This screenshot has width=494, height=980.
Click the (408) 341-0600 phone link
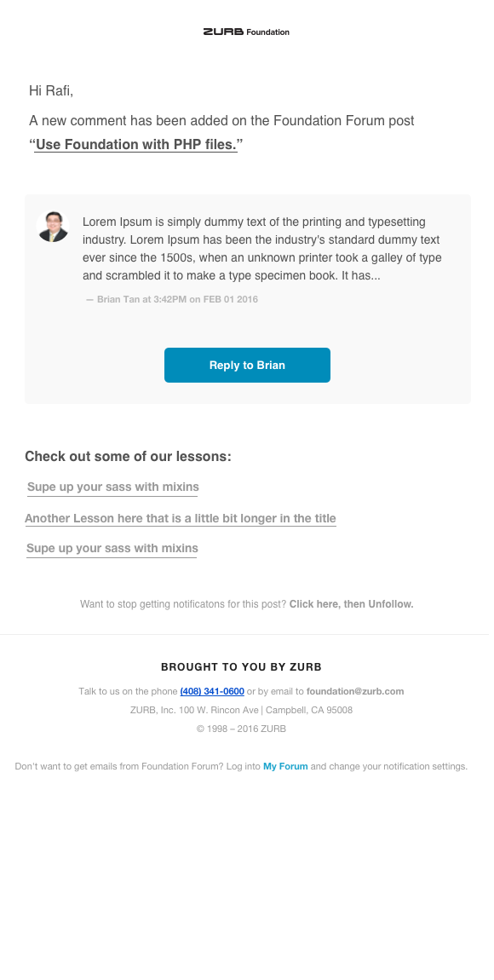(x=212, y=691)
